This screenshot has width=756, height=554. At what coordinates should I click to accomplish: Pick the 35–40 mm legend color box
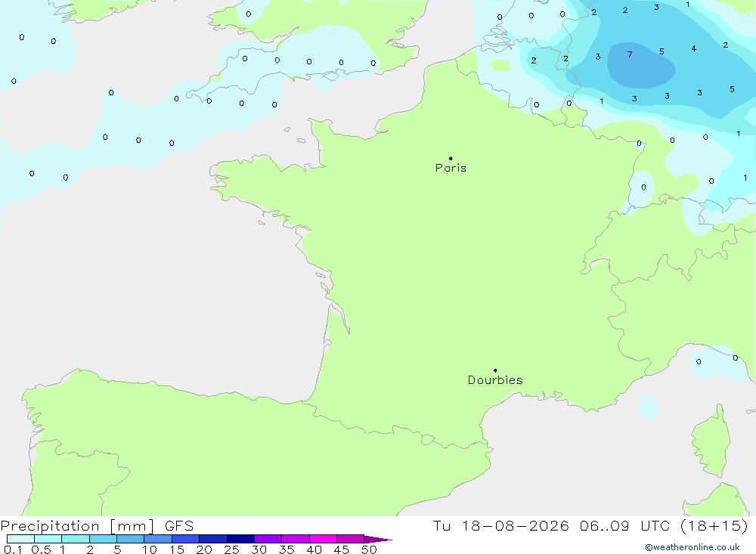click(x=296, y=539)
